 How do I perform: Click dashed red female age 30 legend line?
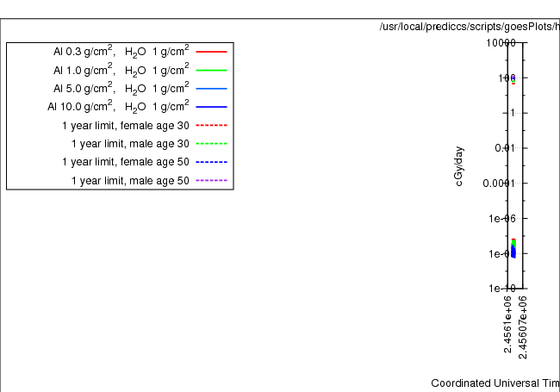point(211,125)
